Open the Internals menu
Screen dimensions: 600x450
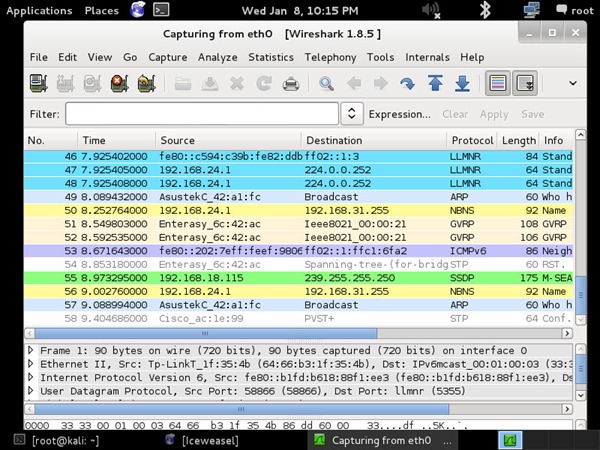click(x=427, y=57)
